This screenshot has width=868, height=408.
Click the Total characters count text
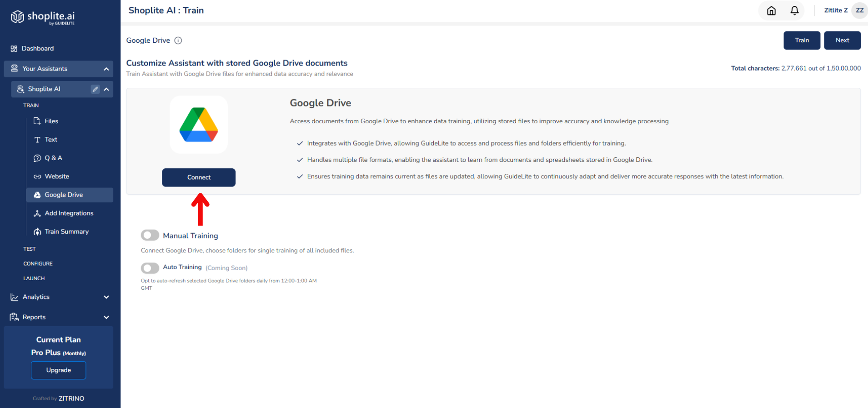pos(796,69)
